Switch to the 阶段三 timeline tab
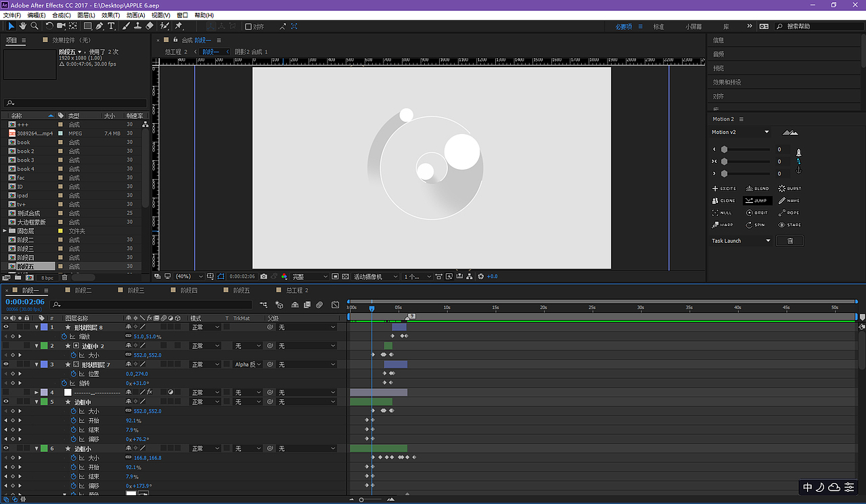Image resolution: width=866 pixels, height=504 pixels. point(136,290)
